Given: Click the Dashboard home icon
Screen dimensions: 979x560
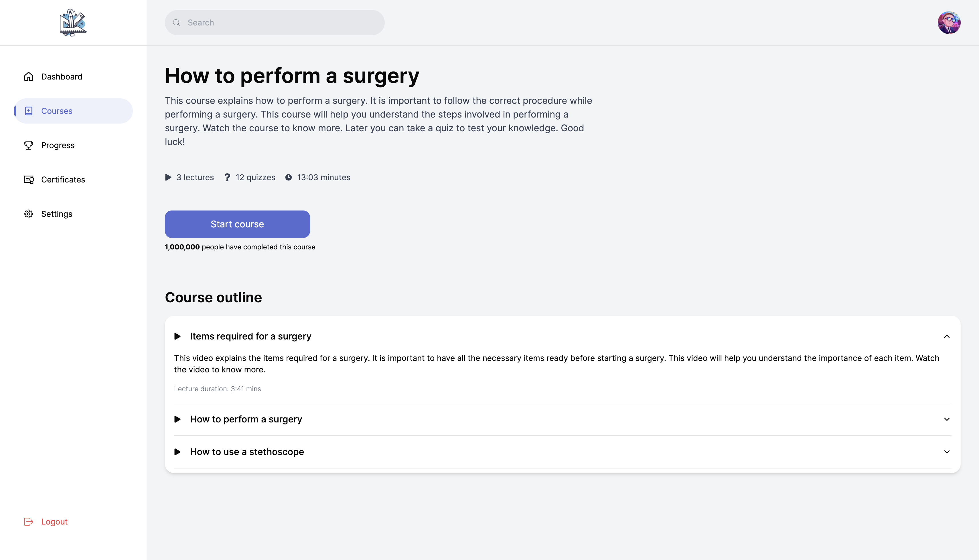Looking at the screenshot, I should 28,77.
